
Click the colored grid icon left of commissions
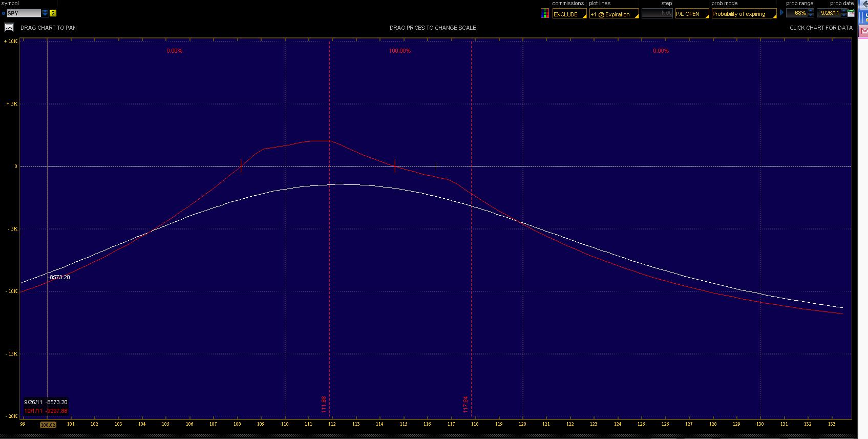click(545, 14)
